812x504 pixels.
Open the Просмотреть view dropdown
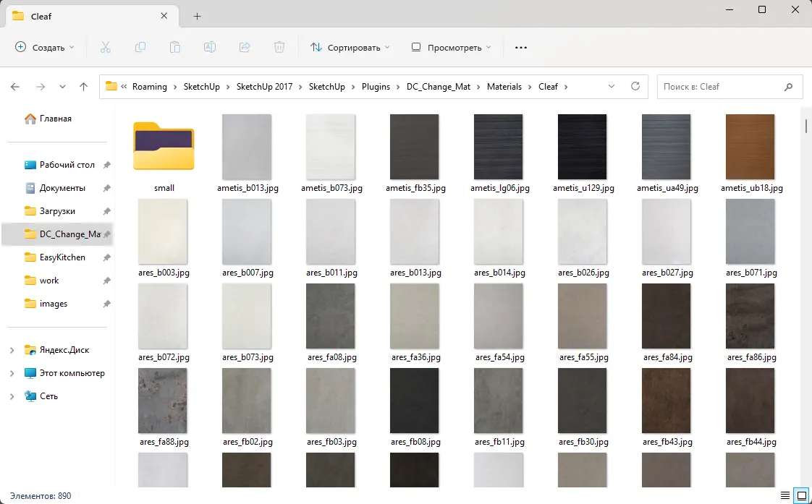[451, 47]
